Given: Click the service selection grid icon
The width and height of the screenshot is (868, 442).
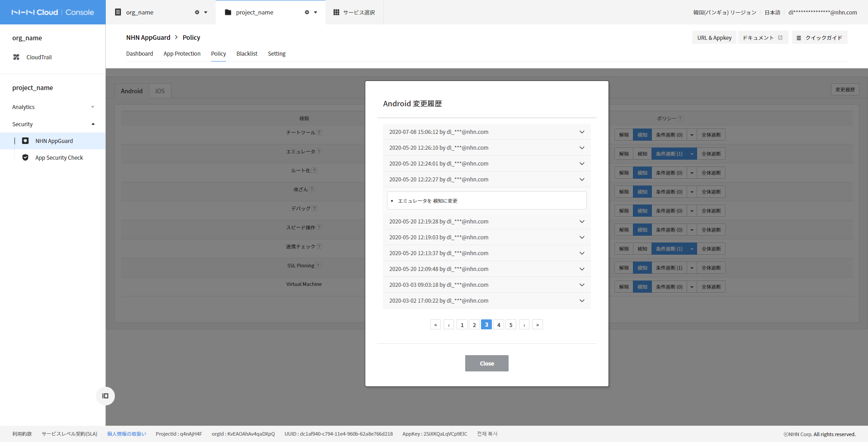Looking at the screenshot, I should point(336,12).
